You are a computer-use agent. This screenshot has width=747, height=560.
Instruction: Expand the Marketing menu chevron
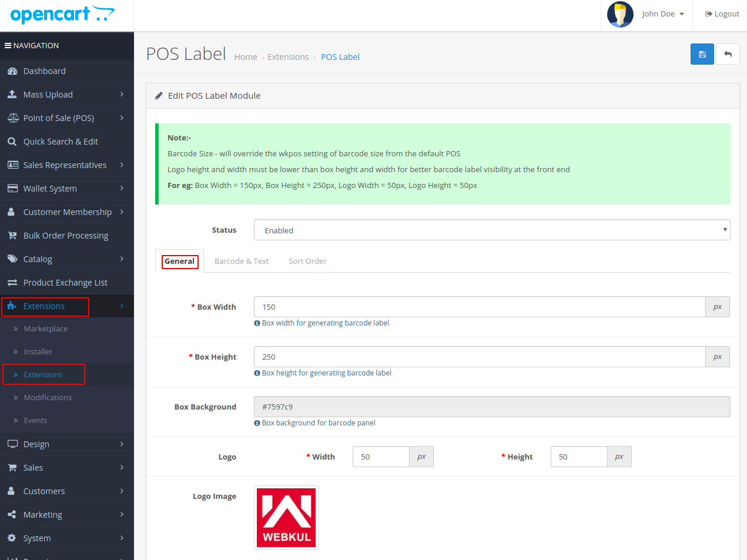(x=122, y=514)
